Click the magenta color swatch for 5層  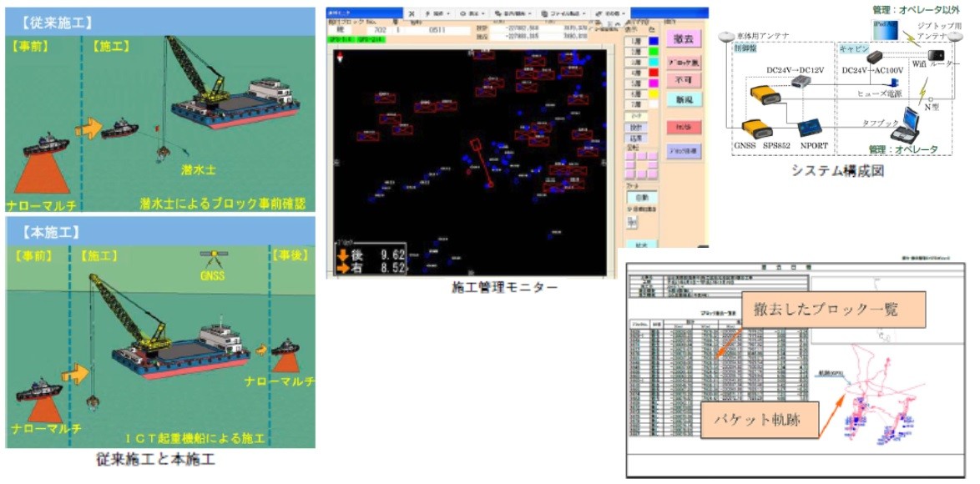coord(654,83)
